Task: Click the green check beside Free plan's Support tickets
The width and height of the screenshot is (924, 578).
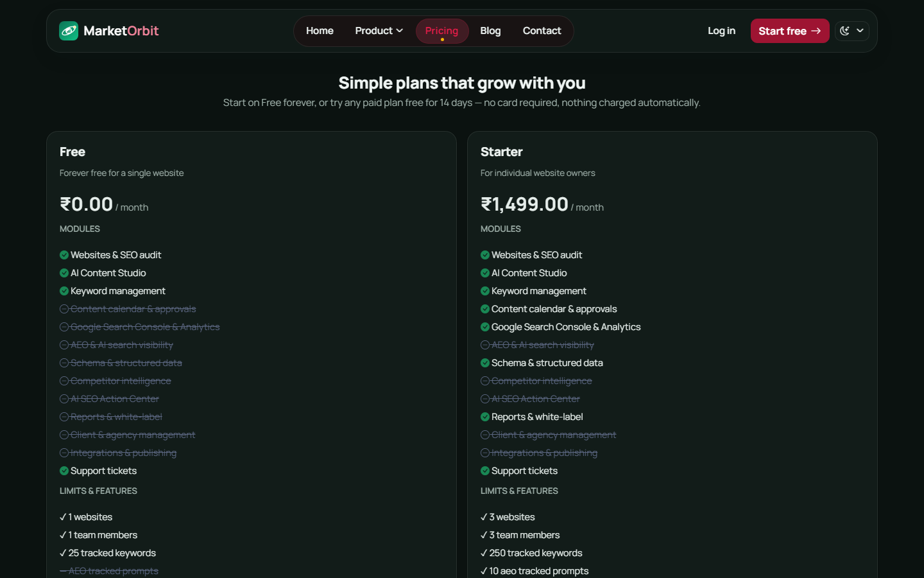Action: click(x=64, y=471)
